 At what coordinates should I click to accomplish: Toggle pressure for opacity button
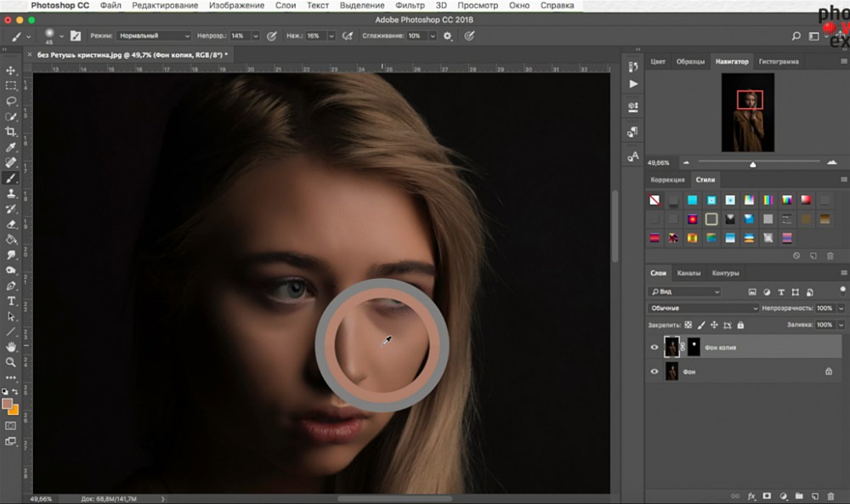(272, 36)
